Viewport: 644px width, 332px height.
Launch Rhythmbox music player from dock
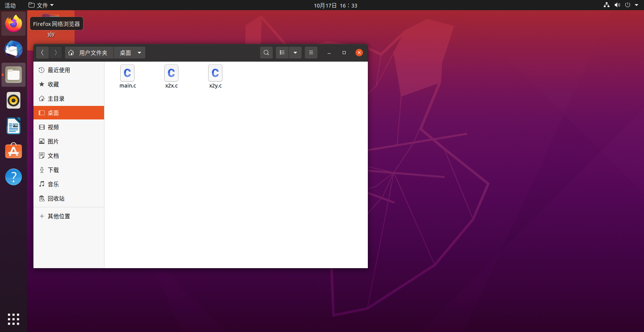click(x=14, y=100)
